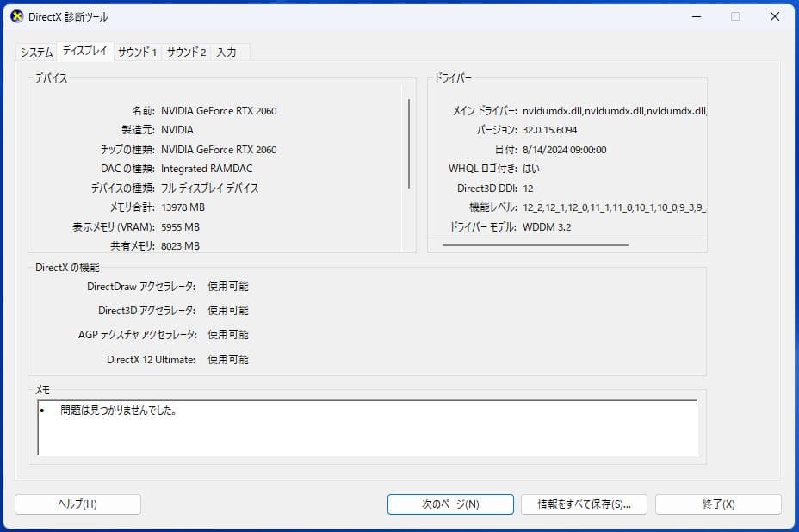
Task: Click the NVIDIA GeForce RTX 2060 device name
Action: 218,110
